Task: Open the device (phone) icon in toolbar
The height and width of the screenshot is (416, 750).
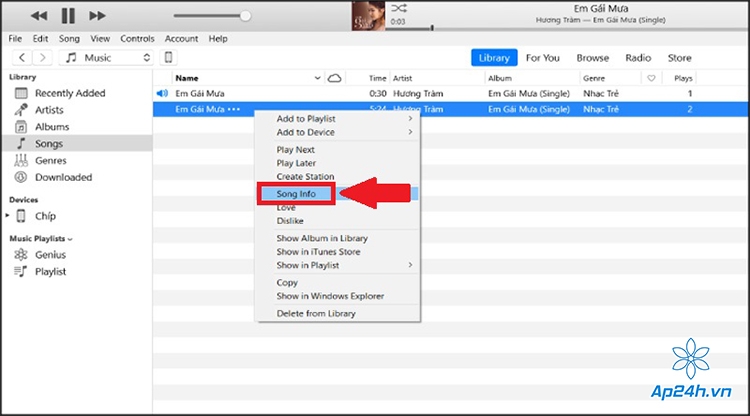Action: 168,57
